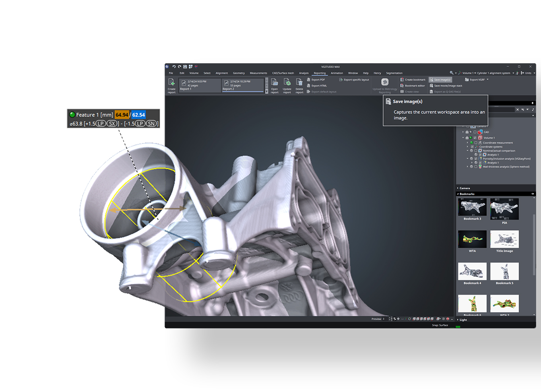
Task: Toggle the Porosity/inclusion analysis checkbox
Action: 476,159
